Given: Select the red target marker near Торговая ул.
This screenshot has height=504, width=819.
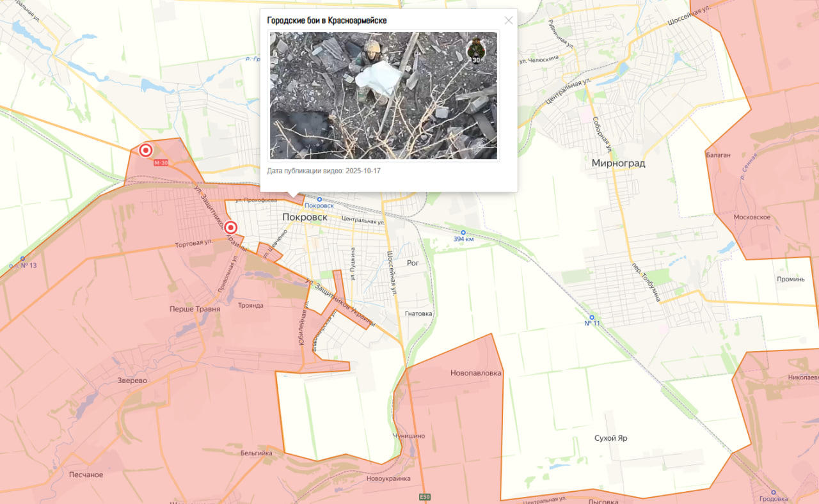Looking at the screenshot, I should pos(231,228).
